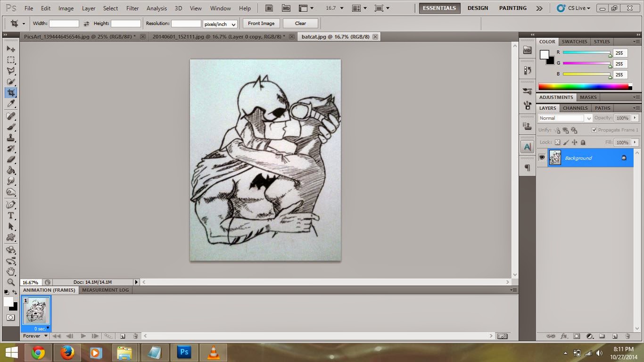The height and width of the screenshot is (362, 644).
Task: Select the Zoom tool in Tools panel
Action: coord(11,282)
